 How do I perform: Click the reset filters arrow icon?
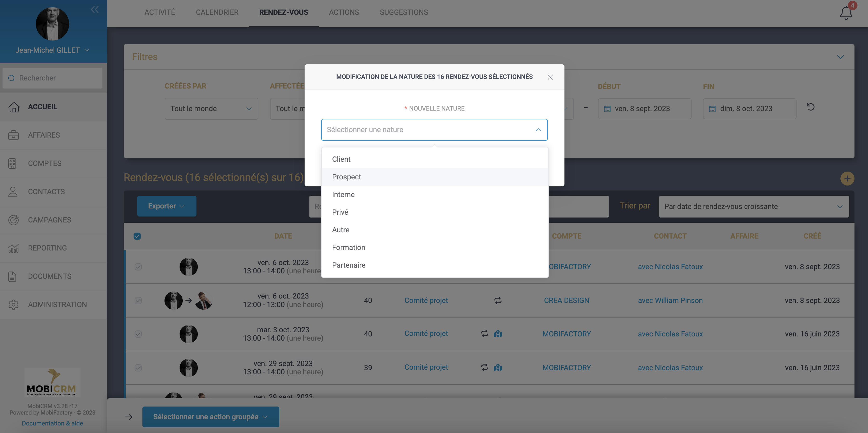click(x=810, y=107)
